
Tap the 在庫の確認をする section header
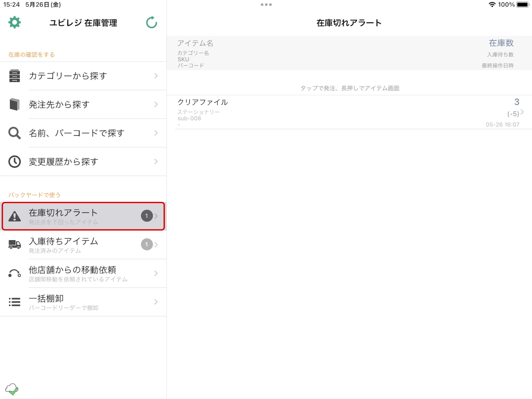[x=32, y=54]
